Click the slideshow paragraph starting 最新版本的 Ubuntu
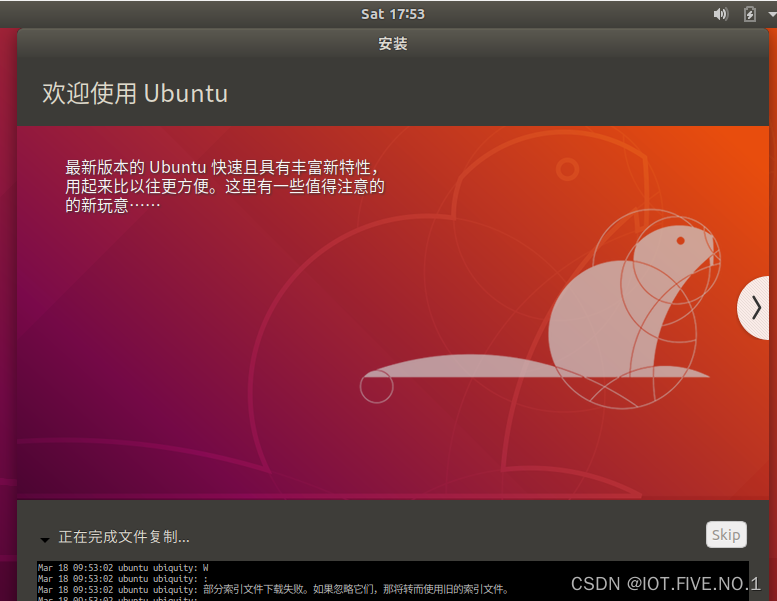The image size is (777, 601). pyautogui.click(x=224, y=186)
